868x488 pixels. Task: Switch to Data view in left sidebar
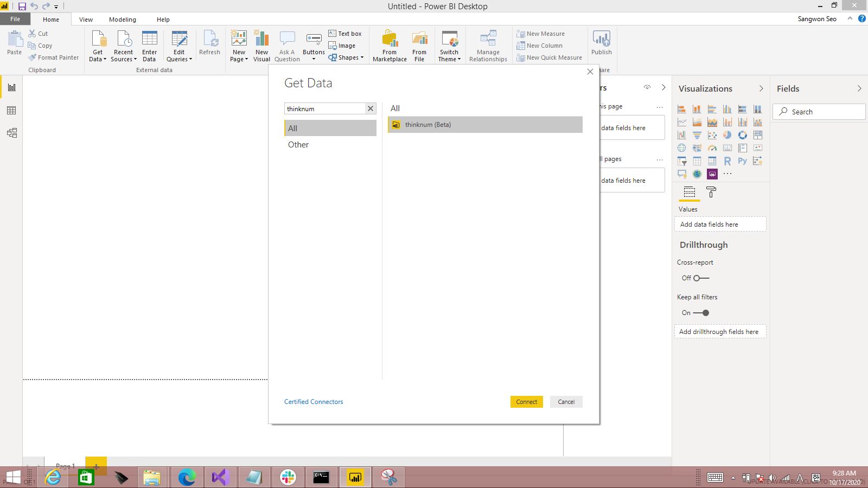click(11, 110)
